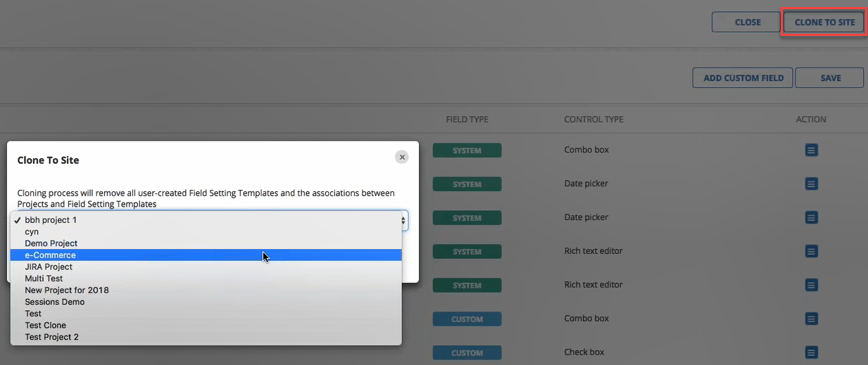Image resolution: width=868 pixels, height=365 pixels.
Task: Click the Clone To Site button
Action: click(824, 23)
